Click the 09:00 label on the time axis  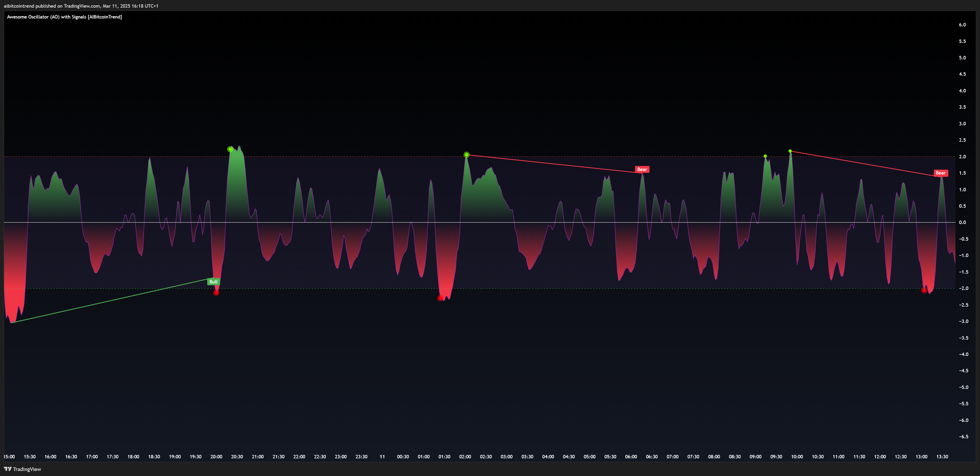pyautogui.click(x=755, y=457)
